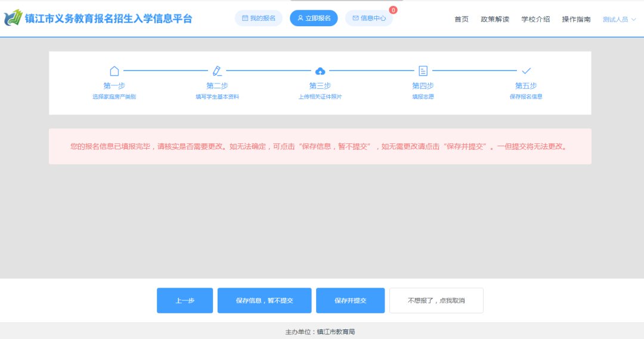Viewport: 644px width, 339px height.
Task: Go to 首页 in navigation menu
Action: click(x=462, y=19)
